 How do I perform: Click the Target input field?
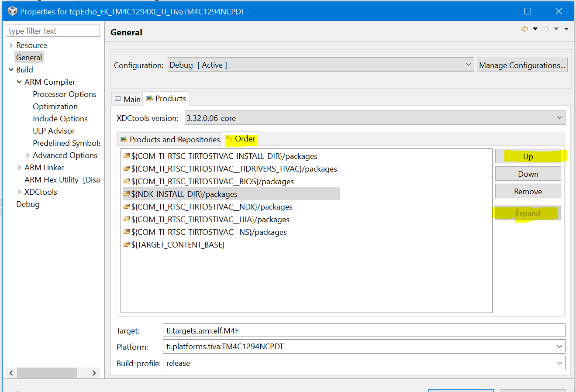coord(364,330)
